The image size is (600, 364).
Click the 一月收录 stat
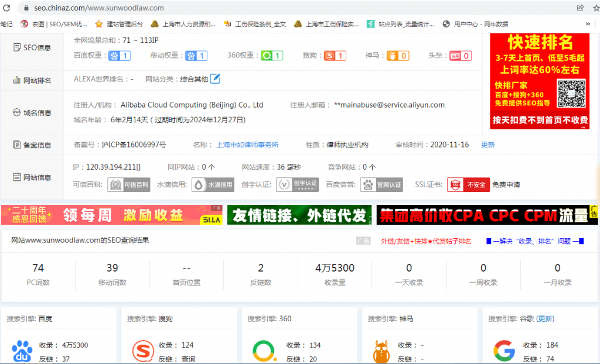point(558,275)
